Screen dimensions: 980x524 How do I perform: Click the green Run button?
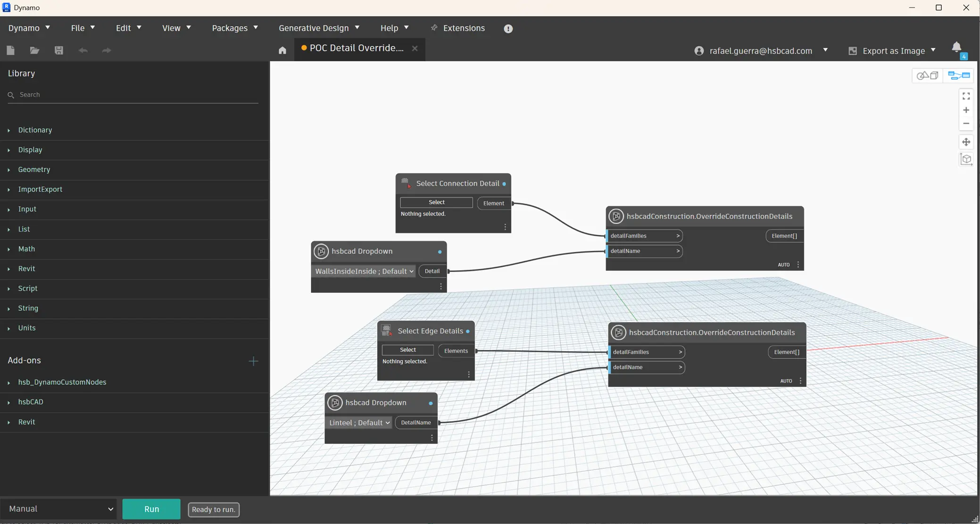click(151, 509)
